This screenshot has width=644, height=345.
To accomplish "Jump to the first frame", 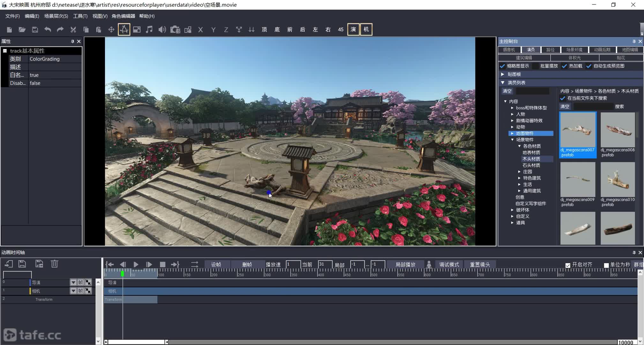I will pos(110,264).
